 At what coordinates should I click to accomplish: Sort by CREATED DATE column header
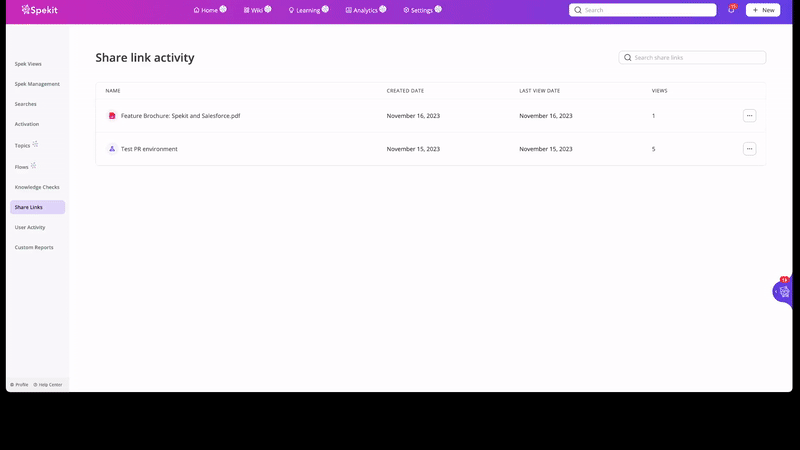click(x=405, y=91)
